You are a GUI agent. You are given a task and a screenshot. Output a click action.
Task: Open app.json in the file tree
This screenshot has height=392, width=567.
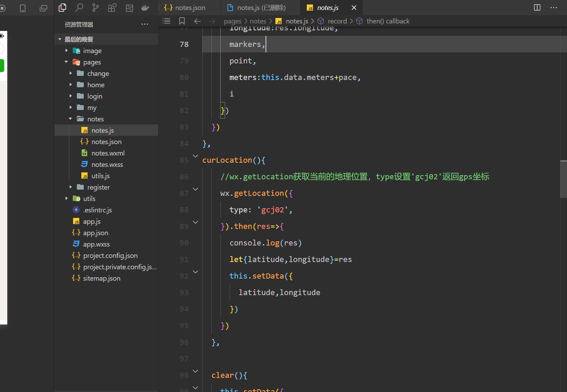point(95,233)
